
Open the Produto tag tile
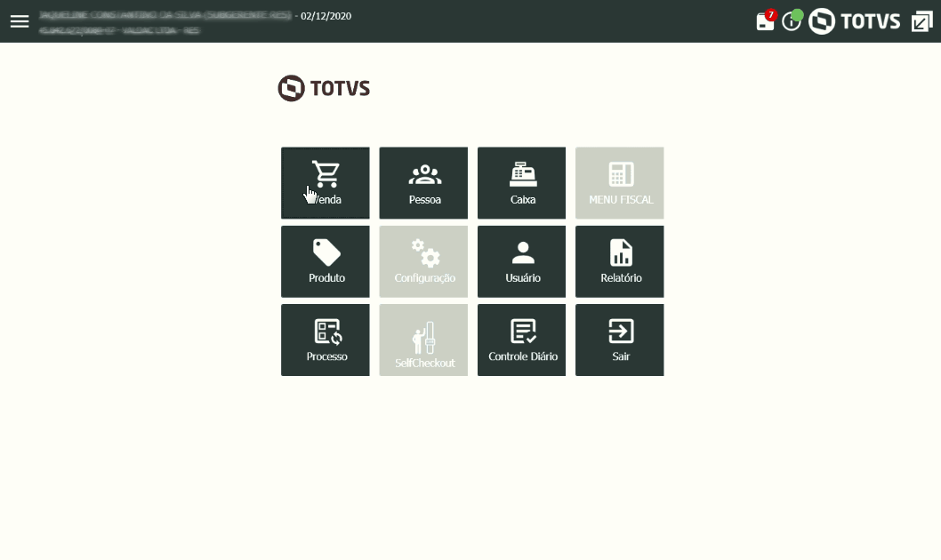326,261
